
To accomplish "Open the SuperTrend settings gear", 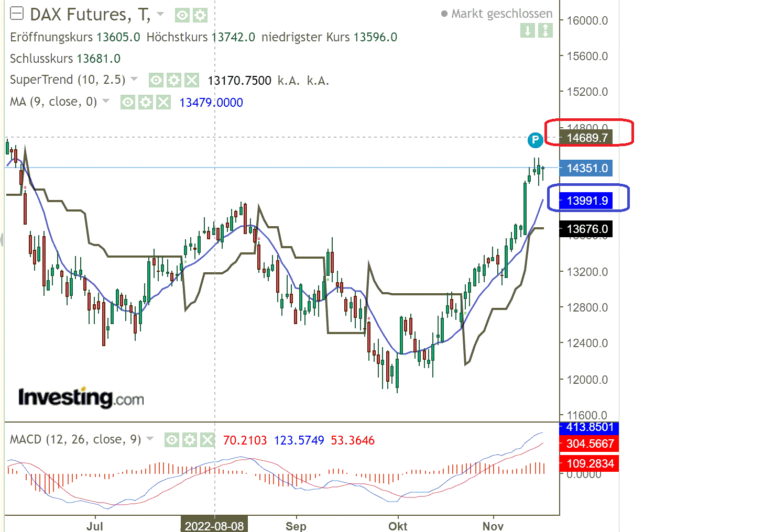I will [x=174, y=80].
